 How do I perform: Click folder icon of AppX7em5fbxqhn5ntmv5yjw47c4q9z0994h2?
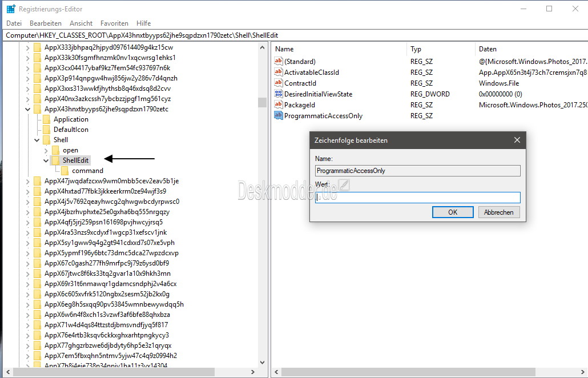pos(37,356)
